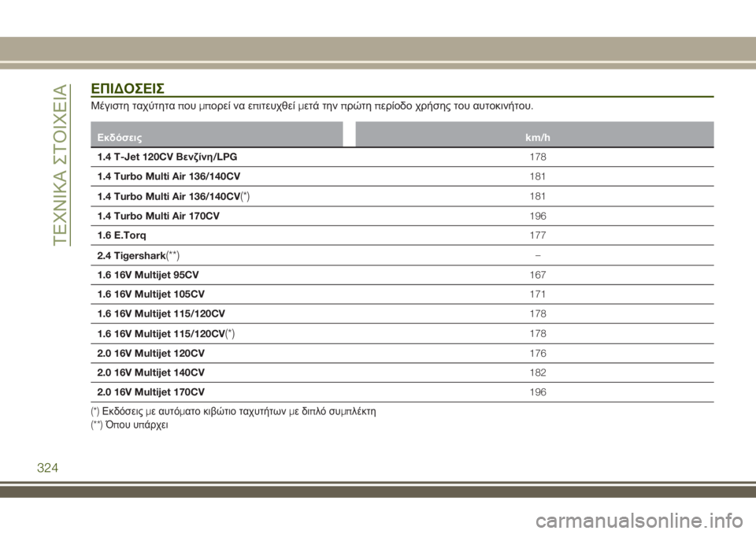This screenshot has height=534, width=756.
Task: Click the dash value for Tigershark
Action: click(538, 255)
